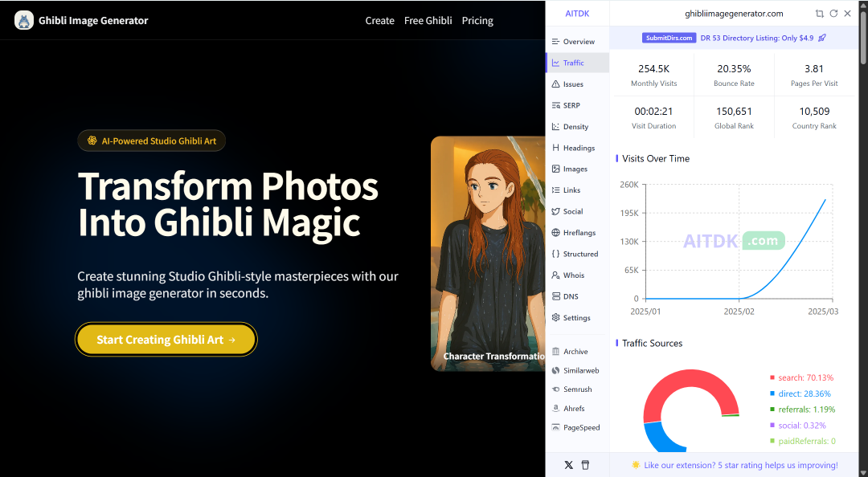Open the Social bird icon
The height and width of the screenshot is (477, 868).
pyautogui.click(x=556, y=211)
